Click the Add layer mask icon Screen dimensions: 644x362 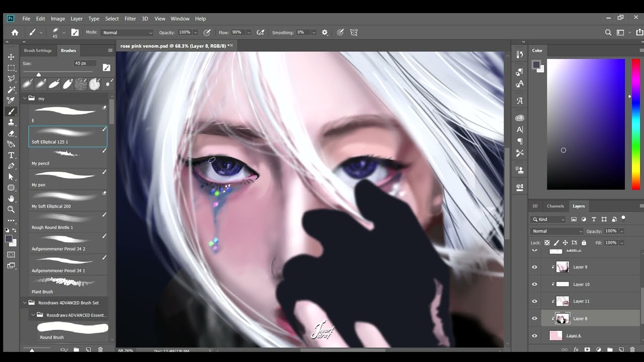(587, 349)
